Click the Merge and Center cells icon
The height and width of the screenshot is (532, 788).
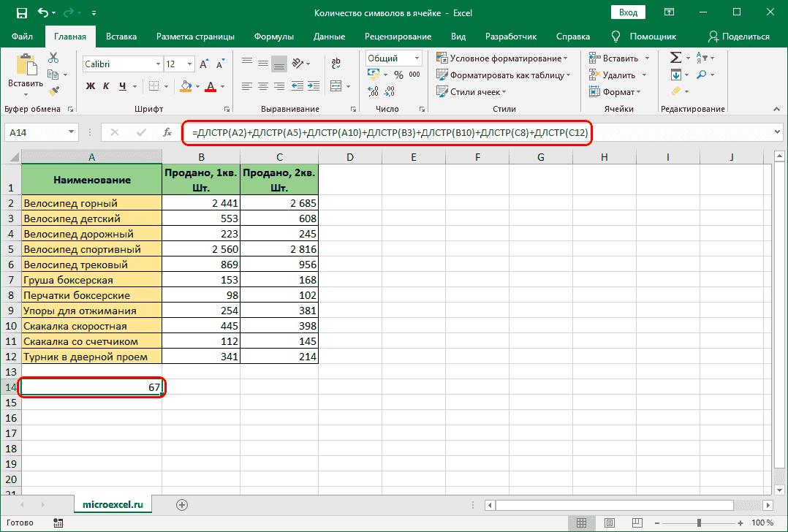pyautogui.click(x=337, y=85)
